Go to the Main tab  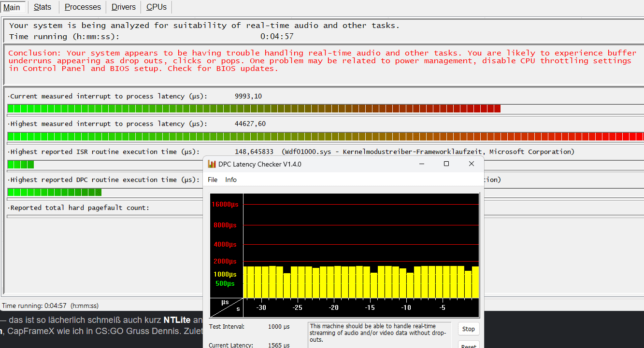(x=12, y=7)
